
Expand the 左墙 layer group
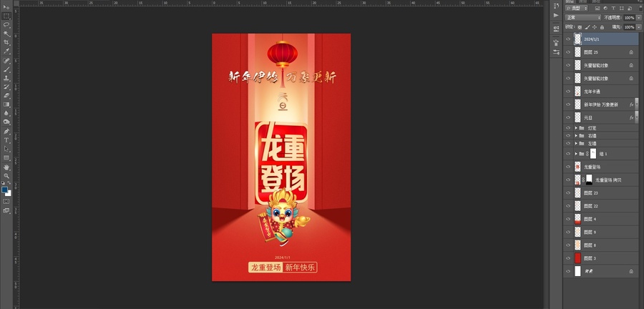576,144
